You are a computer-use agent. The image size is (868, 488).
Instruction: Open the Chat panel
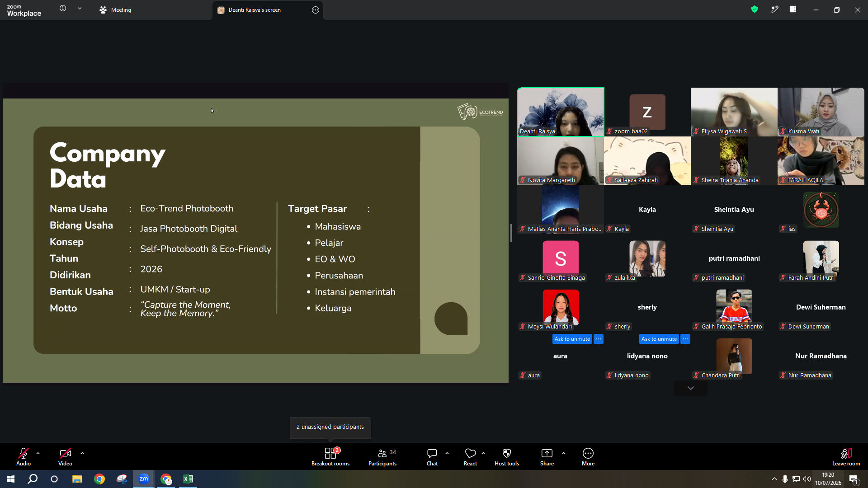coord(432,456)
